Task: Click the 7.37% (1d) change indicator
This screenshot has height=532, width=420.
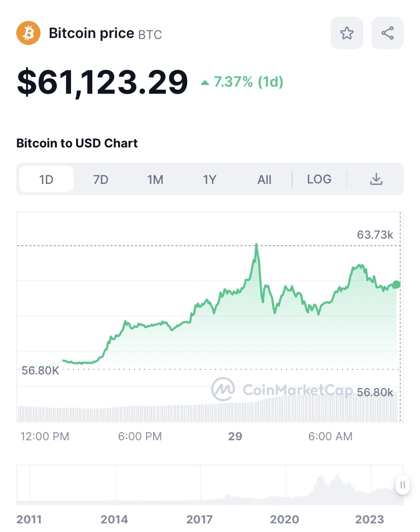Action: 242,82
